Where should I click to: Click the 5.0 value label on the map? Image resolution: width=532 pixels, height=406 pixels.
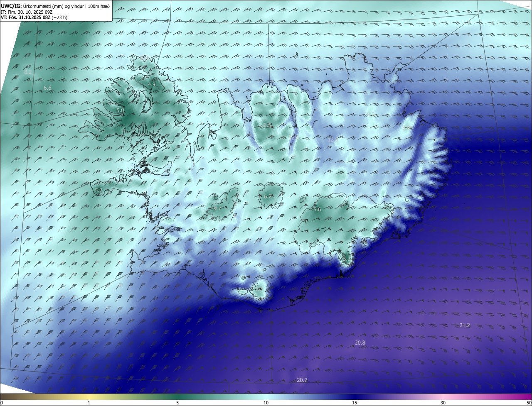[x=120, y=110]
